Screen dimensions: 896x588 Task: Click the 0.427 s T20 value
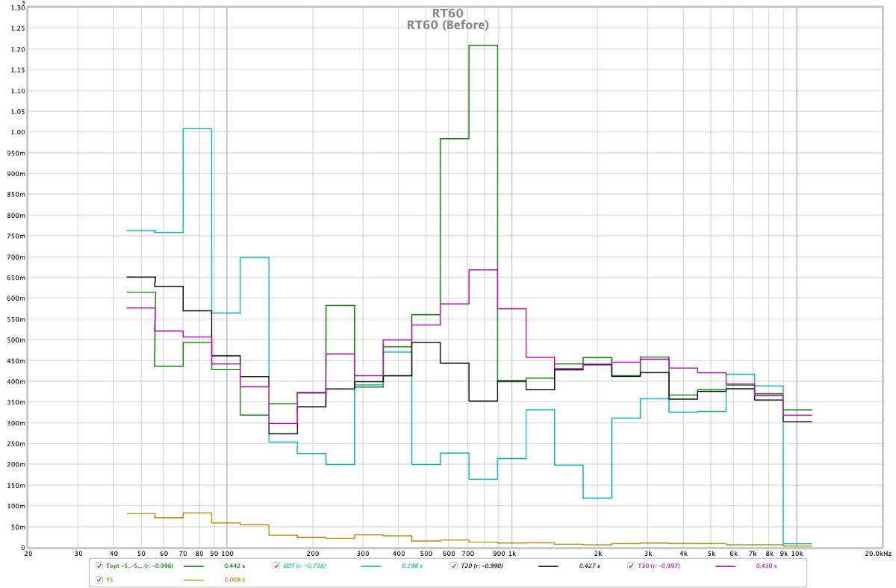point(588,566)
